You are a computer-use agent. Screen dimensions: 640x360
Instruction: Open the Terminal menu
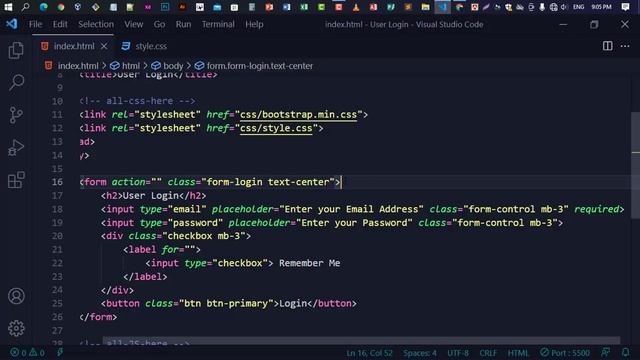point(218,24)
